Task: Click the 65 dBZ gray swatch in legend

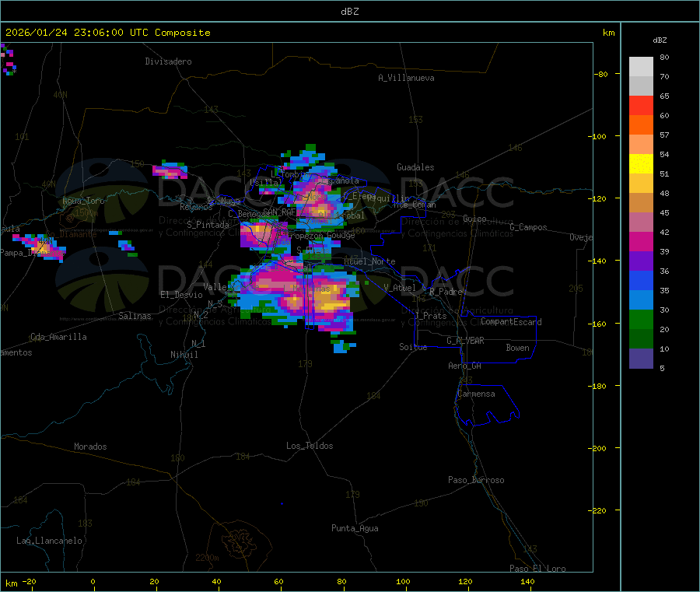Action: tap(641, 86)
